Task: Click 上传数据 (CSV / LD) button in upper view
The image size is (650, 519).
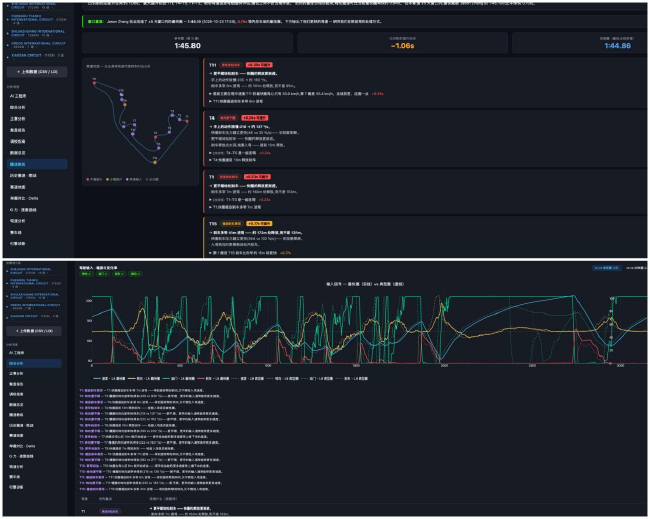Action: click(x=37, y=72)
